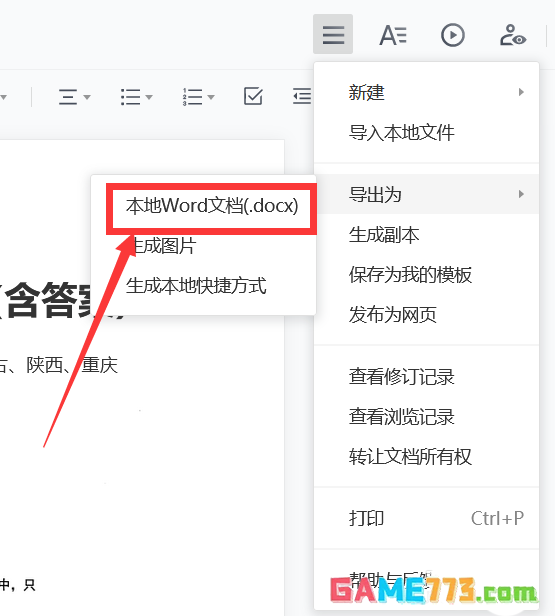This screenshot has height=616, width=555.
Task: Select 生成本地快捷方式 submenu option
Action: point(196,286)
